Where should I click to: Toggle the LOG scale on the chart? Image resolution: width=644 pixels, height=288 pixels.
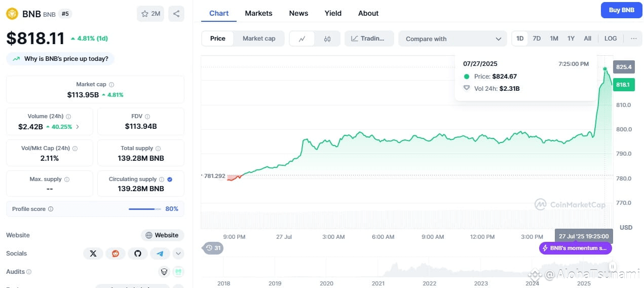tap(611, 39)
